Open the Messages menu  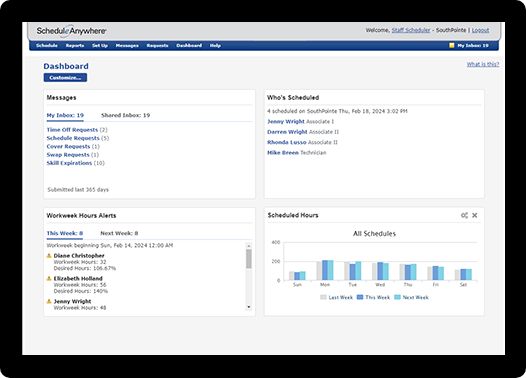(x=127, y=46)
